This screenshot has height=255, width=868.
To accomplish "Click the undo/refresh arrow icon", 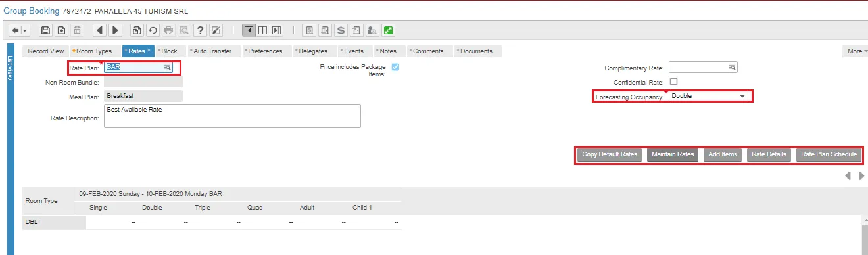I will coord(153,30).
